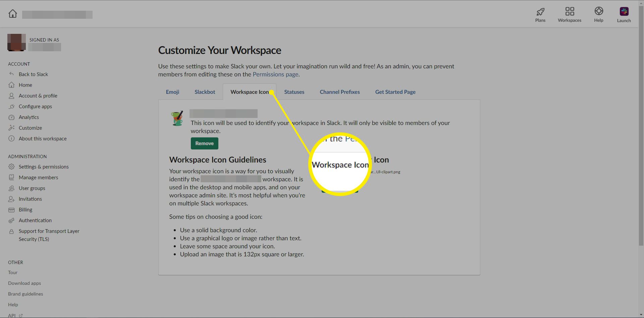The height and width of the screenshot is (318, 644).
Task: Open Plans via the rocket icon
Action: pyautogui.click(x=540, y=12)
